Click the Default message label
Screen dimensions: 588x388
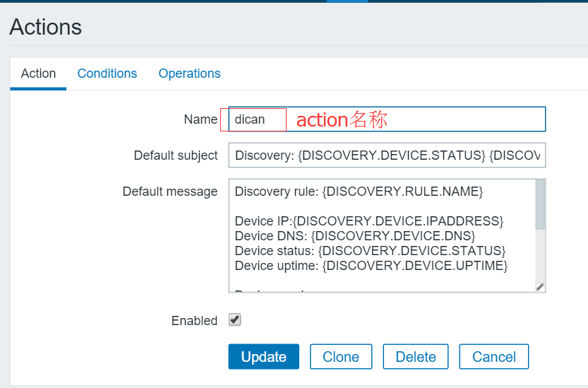click(170, 192)
